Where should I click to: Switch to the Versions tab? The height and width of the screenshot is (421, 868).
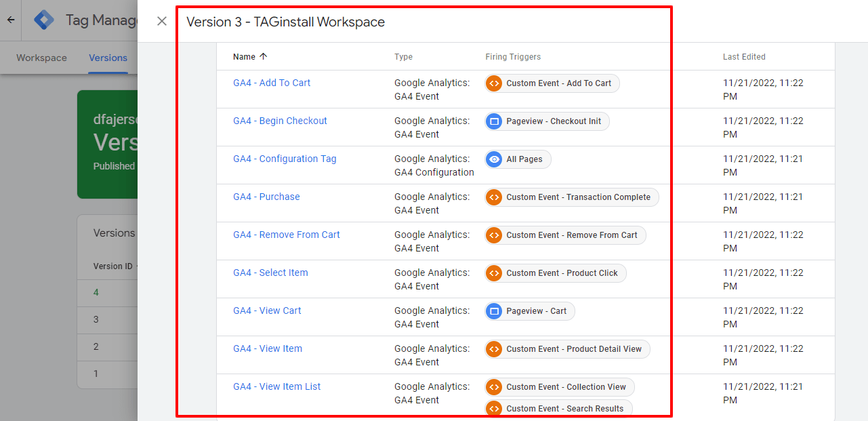pyautogui.click(x=108, y=58)
